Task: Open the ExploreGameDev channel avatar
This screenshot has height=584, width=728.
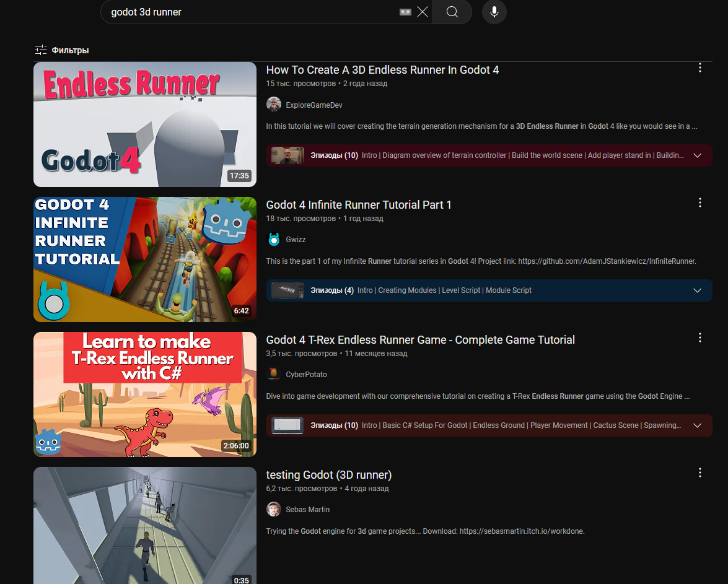Action: pos(274,105)
